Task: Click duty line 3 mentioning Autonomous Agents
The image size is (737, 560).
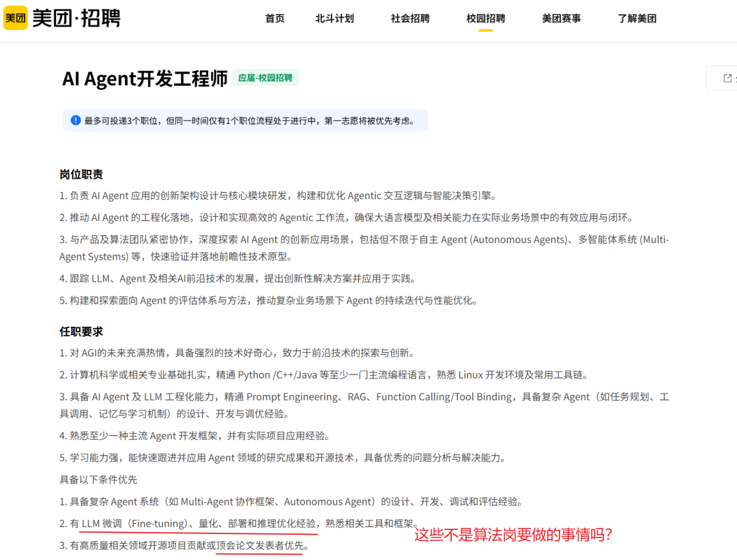Action: click(x=364, y=248)
